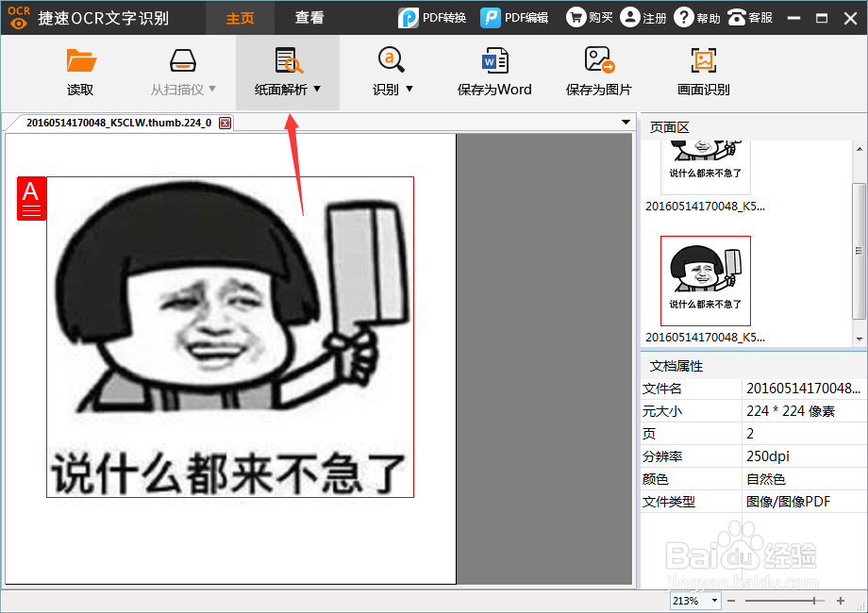The image size is (868, 613).
Task: Click the 保存为Word icon
Action: tap(495, 61)
